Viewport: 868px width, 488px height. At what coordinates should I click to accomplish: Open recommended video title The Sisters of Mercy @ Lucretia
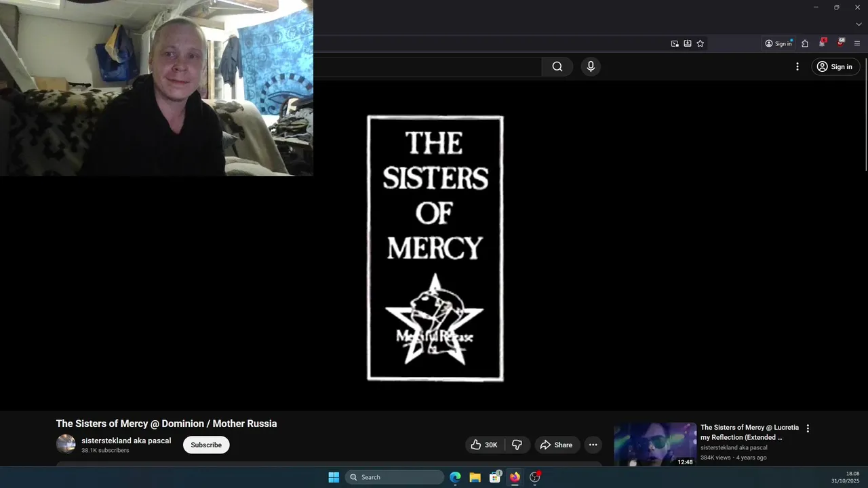pyautogui.click(x=749, y=432)
